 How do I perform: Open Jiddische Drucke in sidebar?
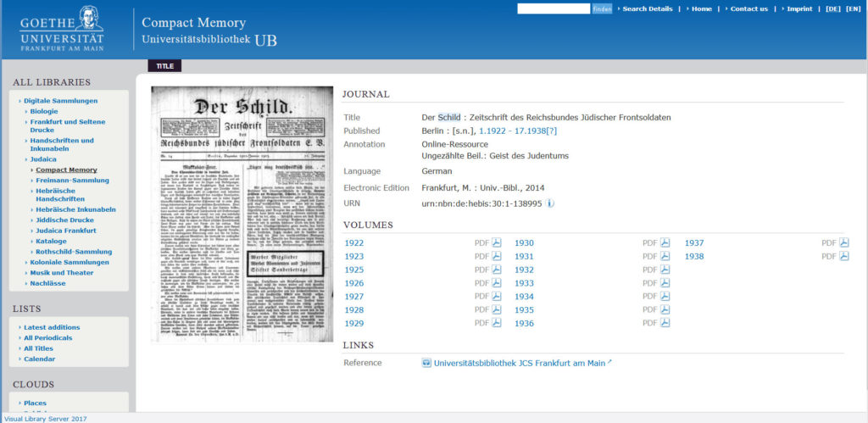pyautogui.click(x=64, y=220)
